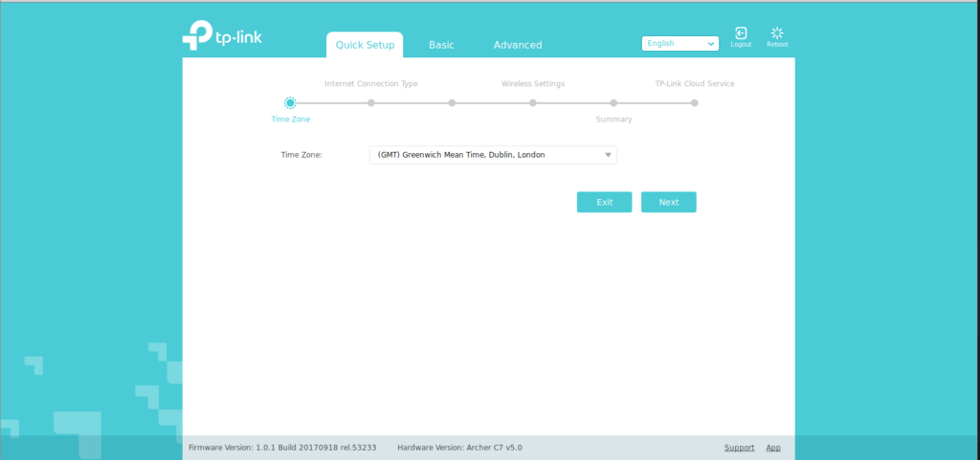Open the Advanced tab
The width and height of the screenshot is (980, 460).
517,45
